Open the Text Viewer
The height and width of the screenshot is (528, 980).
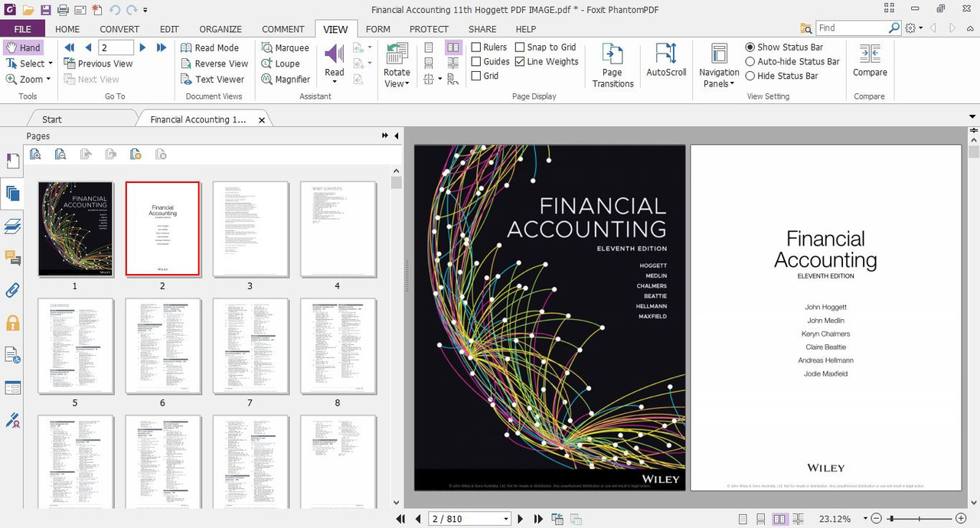tap(212, 79)
